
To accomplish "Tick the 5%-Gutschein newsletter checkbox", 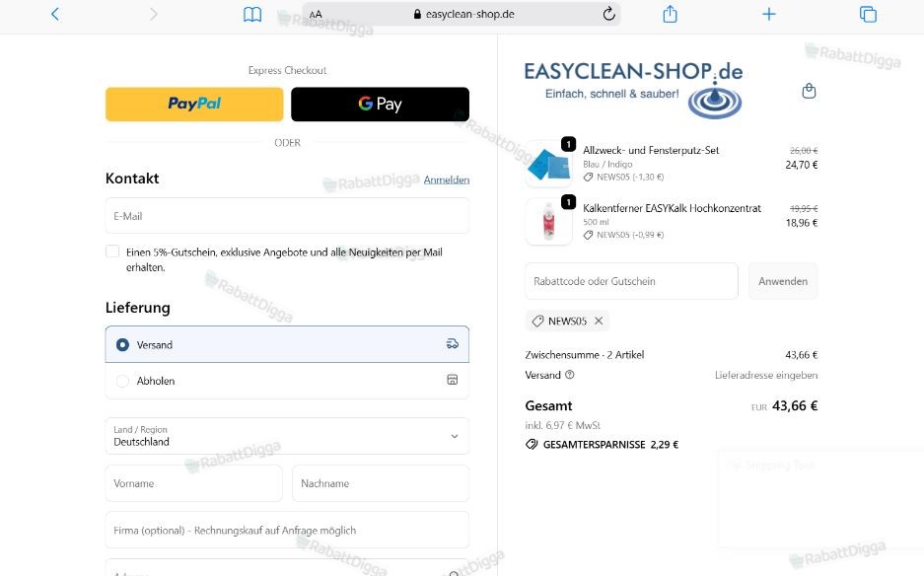I will (x=112, y=252).
